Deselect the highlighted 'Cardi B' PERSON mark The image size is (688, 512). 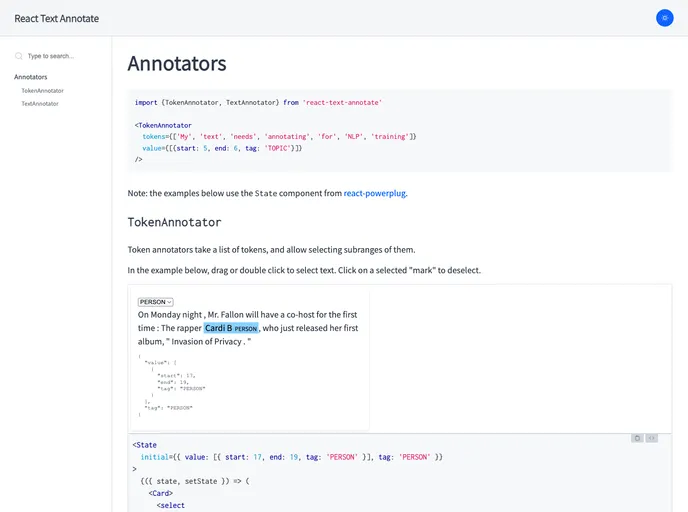tap(231, 328)
